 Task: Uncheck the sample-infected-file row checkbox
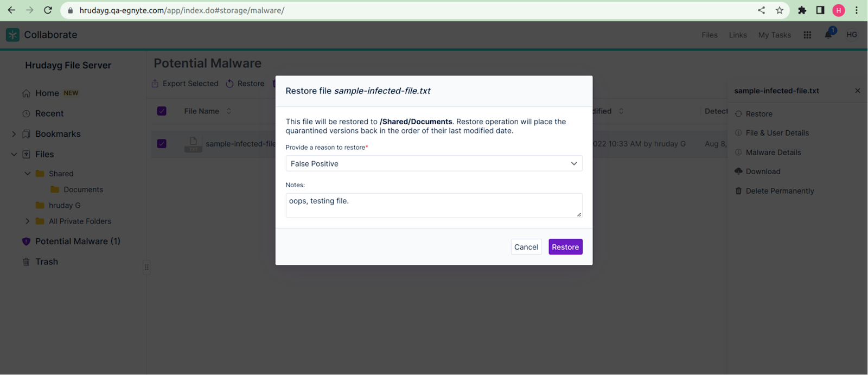click(162, 144)
